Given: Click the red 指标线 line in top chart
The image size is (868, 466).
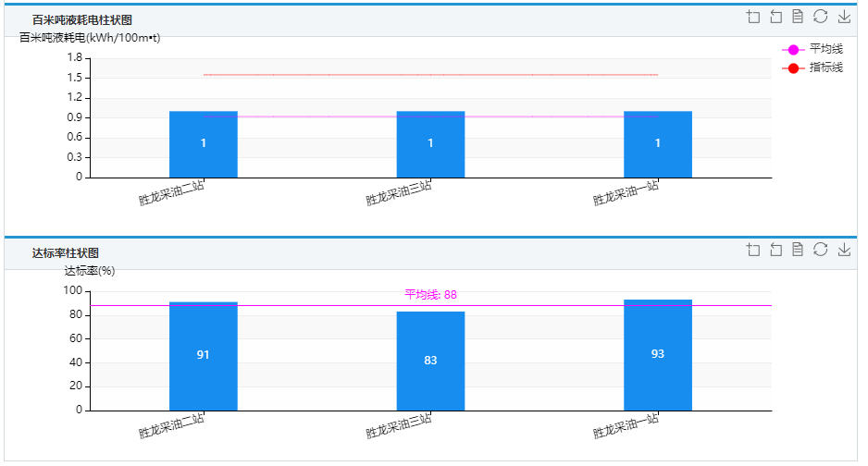Looking at the screenshot, I should [x=315, y=74].
